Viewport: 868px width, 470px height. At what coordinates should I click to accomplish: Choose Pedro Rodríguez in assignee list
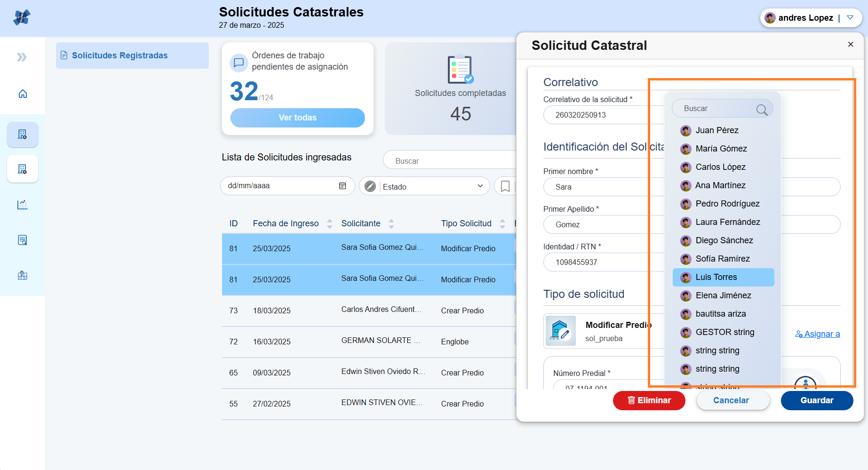727,204
